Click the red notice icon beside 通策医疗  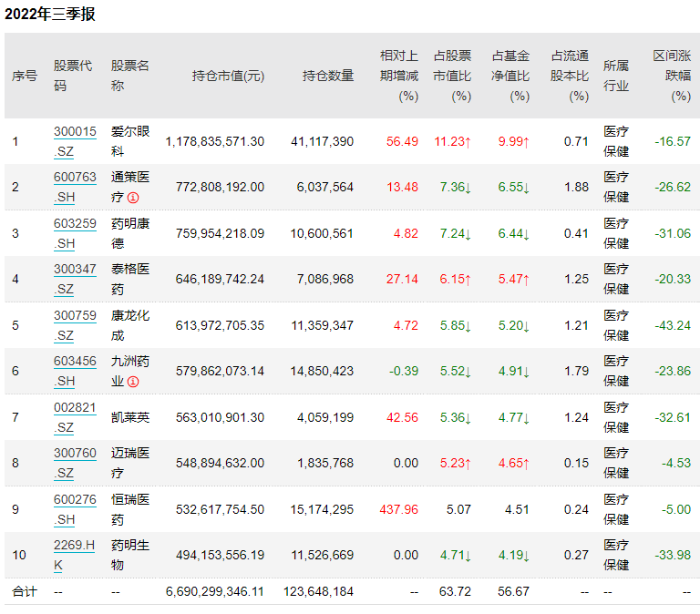pyautogui.click(x=133, y=197)
